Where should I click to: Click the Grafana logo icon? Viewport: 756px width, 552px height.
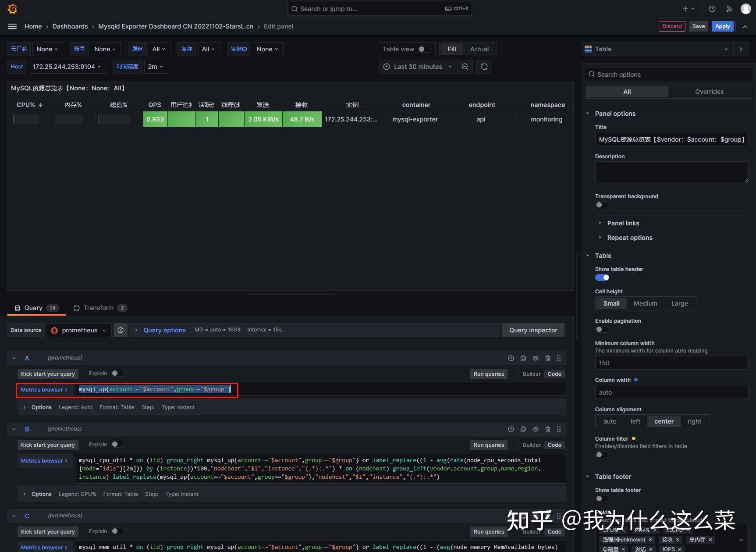tap(12, 9)
